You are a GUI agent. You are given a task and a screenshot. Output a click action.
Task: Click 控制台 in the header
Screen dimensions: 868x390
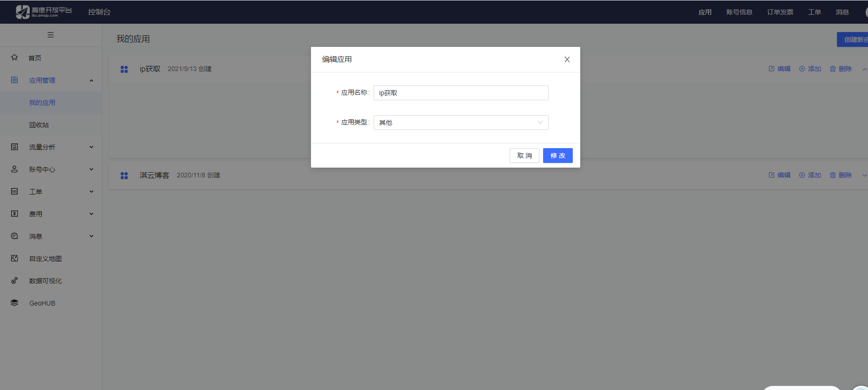[99, 12]
